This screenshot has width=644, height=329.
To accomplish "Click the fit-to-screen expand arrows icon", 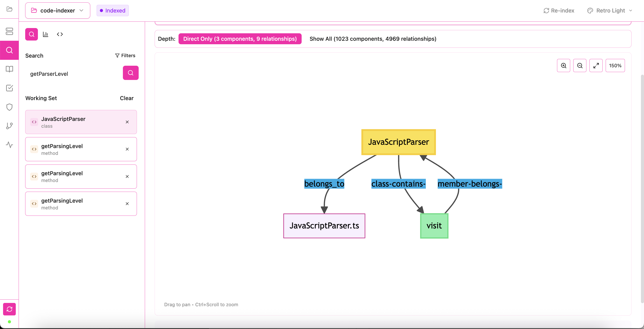I will (x=596, y=65).
